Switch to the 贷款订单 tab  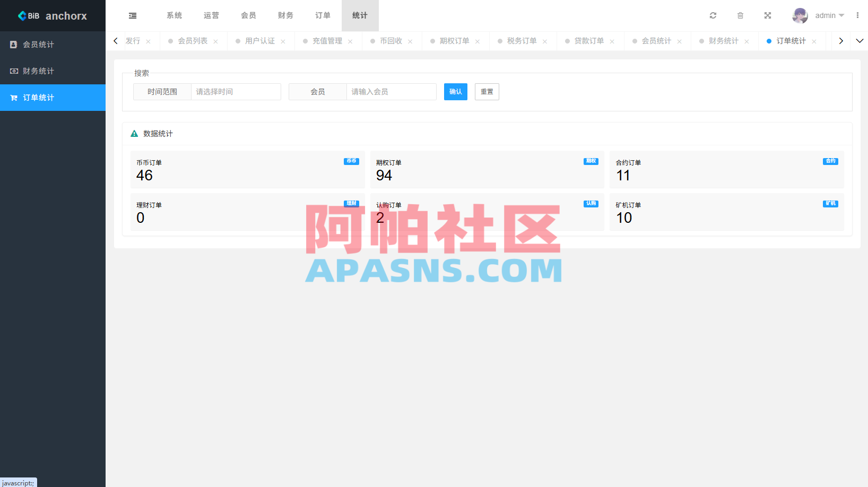point(589,41)
